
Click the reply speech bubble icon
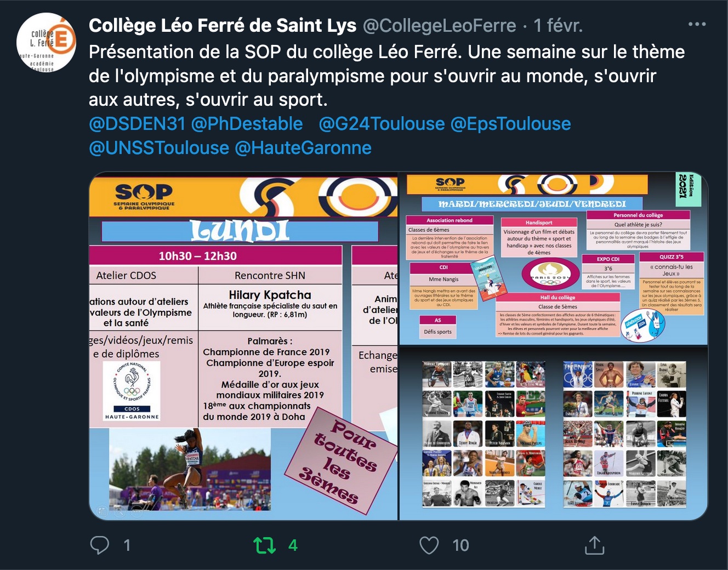[x=100, y=545]
